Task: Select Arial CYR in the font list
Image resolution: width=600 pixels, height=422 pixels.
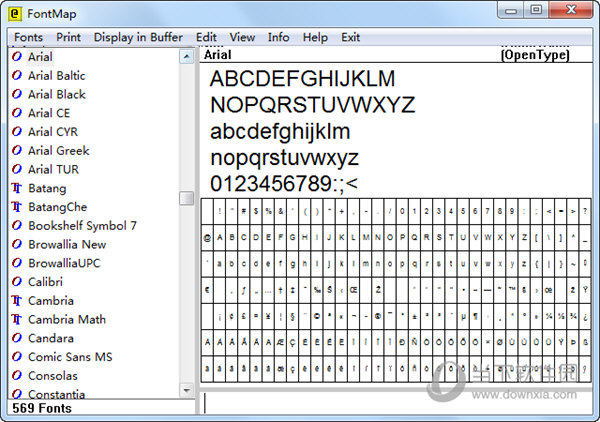Action: pos(53,132)
